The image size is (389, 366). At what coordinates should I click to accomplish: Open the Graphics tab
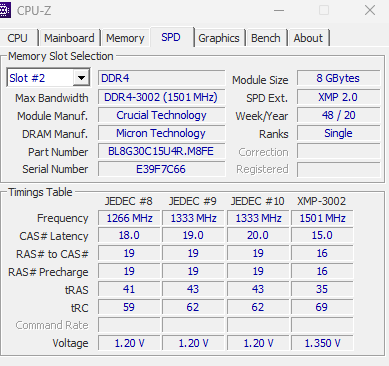click(x=219, y=38)
